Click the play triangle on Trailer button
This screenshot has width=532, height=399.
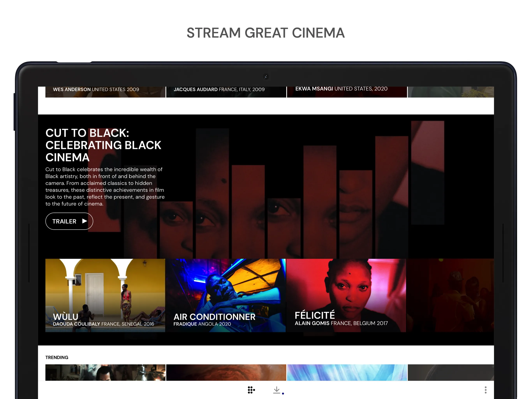pyautogui.click(x=85, y=221)
